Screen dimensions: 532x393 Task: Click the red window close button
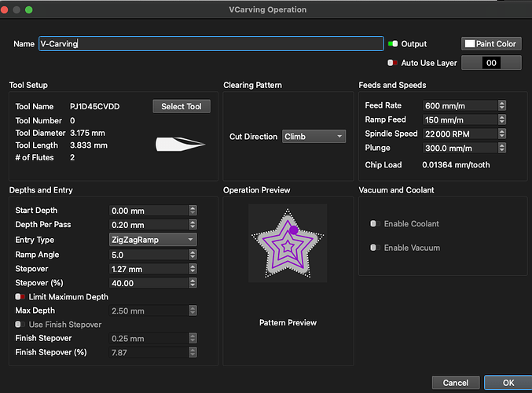(4, 10)
